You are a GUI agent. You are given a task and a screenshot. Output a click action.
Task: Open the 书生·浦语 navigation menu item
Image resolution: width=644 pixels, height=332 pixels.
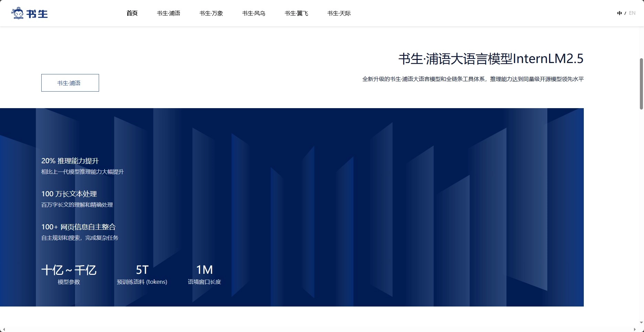pos(169,13)
